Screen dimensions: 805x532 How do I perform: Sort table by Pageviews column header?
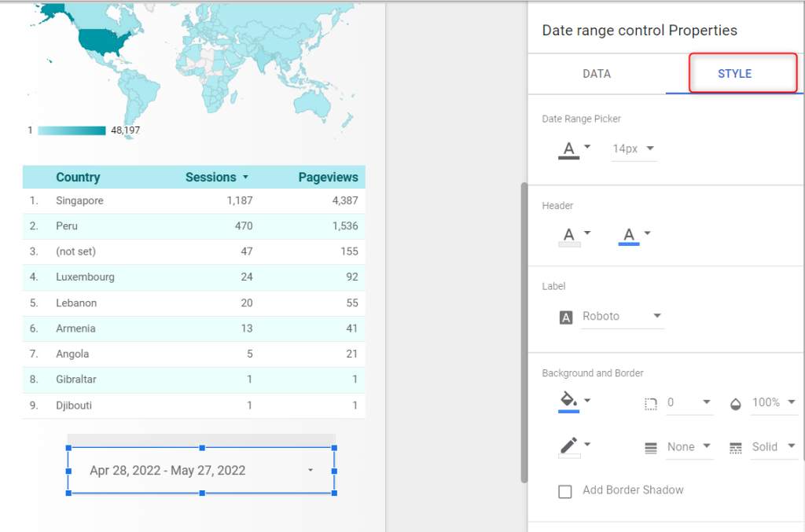[328, 178]
